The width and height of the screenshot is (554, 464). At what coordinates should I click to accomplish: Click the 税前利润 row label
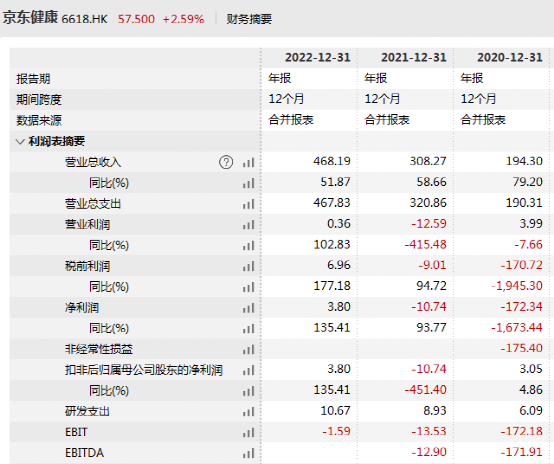point(87,266)
